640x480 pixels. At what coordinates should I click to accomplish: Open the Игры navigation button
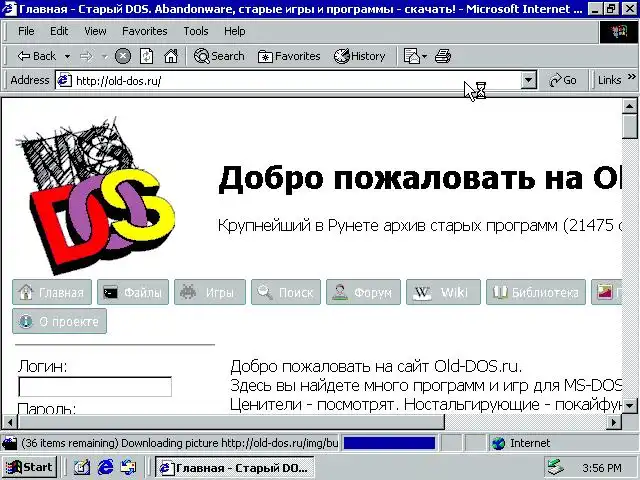[x=210, y=292]
